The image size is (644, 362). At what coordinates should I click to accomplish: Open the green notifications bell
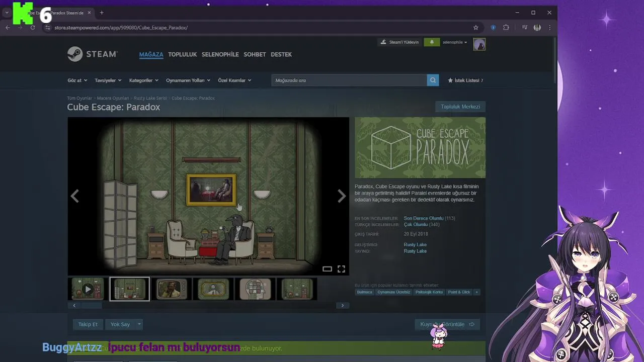click(x=432, y=42)
